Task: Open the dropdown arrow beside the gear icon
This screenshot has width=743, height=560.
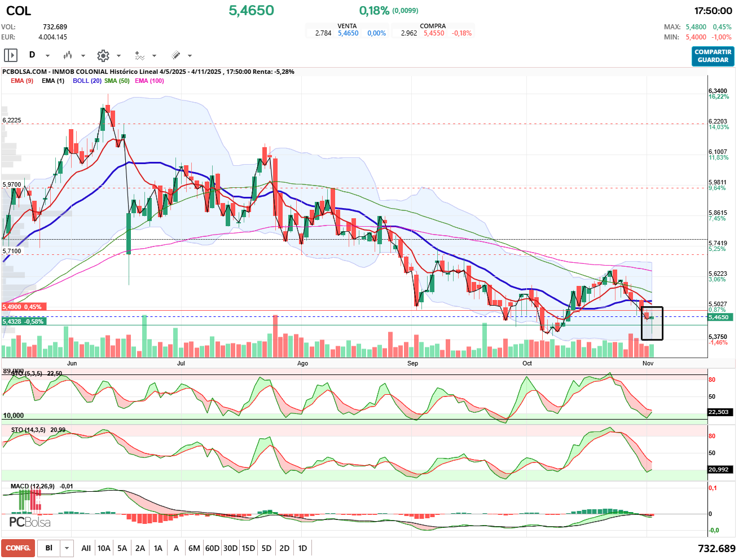Action: coord(118,56)
